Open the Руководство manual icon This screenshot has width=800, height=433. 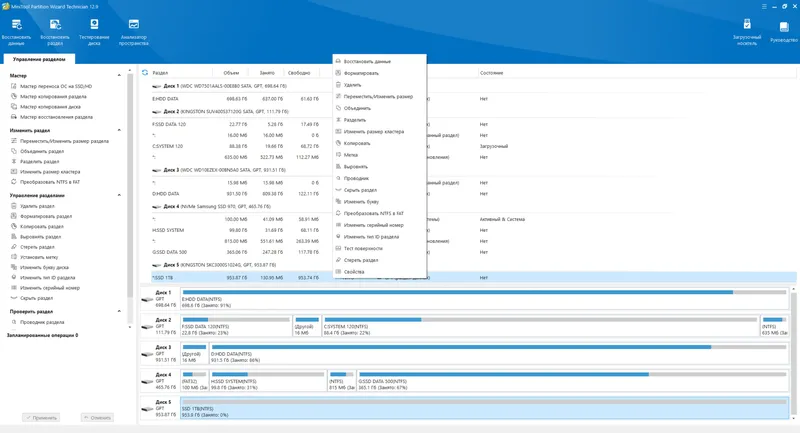click(x=784, y=32)
